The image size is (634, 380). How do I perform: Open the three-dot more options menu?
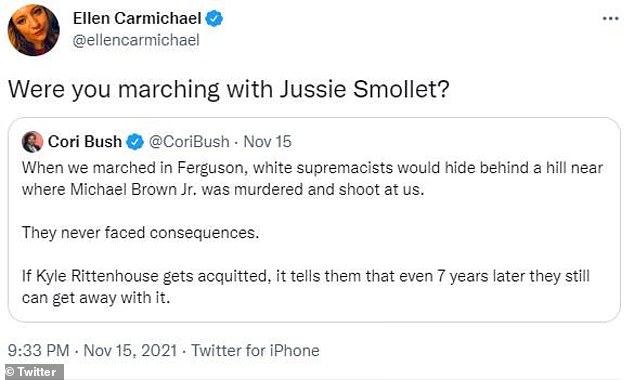tap(610, 19)
